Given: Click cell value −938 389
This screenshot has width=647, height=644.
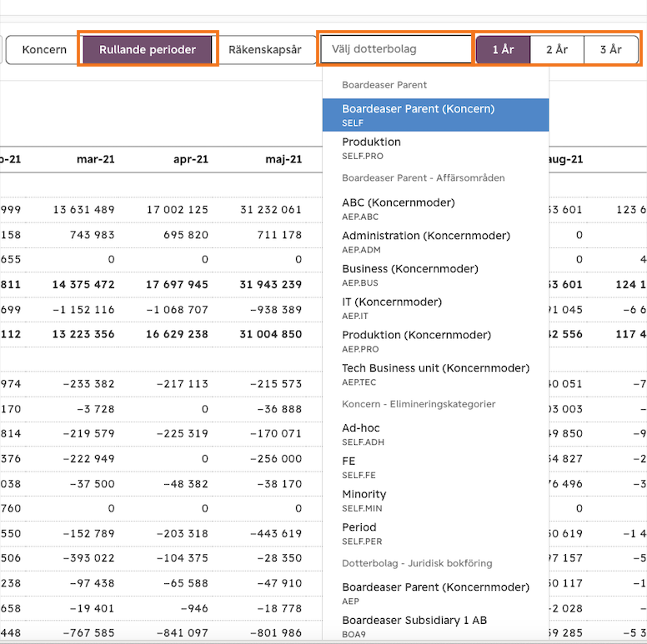Looking at the screenshot, I should click(276, 310).
